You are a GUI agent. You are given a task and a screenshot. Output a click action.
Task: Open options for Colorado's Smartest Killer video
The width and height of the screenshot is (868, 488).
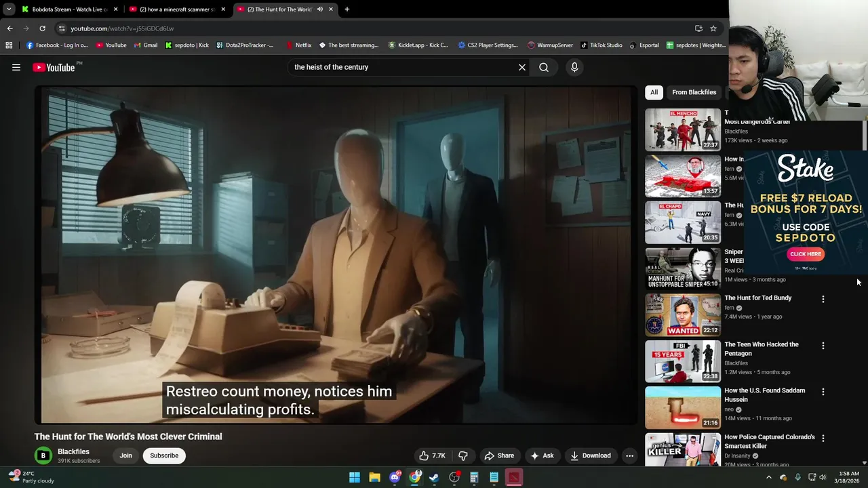click(x=823, y=439)
